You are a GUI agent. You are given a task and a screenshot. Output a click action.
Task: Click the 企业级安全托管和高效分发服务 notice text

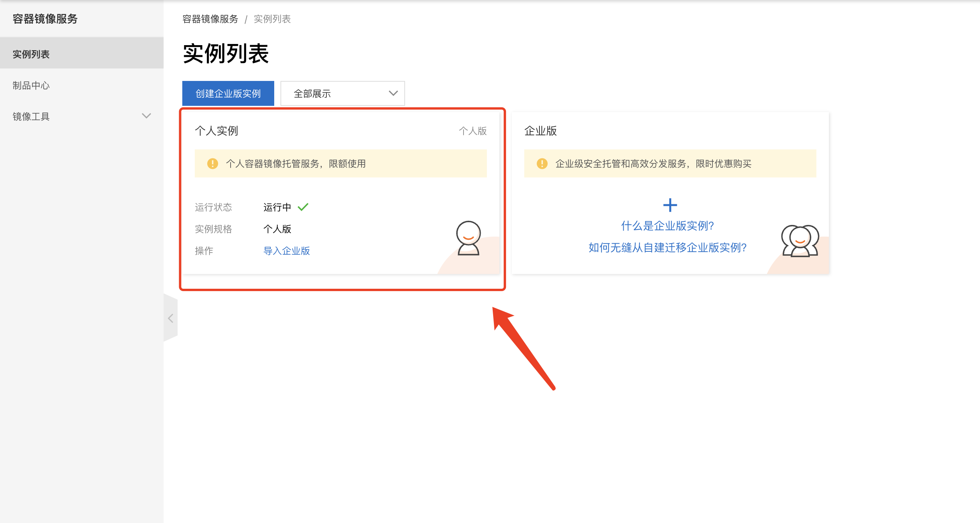654,164
